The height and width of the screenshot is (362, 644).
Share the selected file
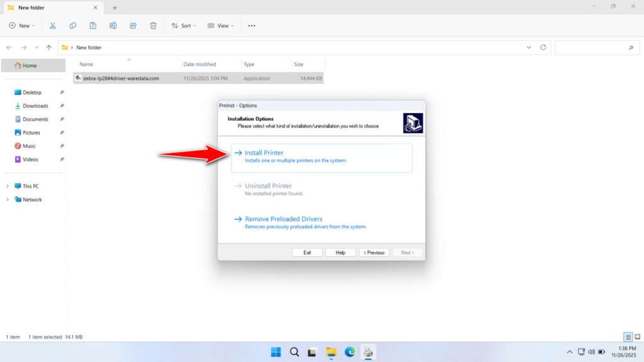(x=133, y=25)
